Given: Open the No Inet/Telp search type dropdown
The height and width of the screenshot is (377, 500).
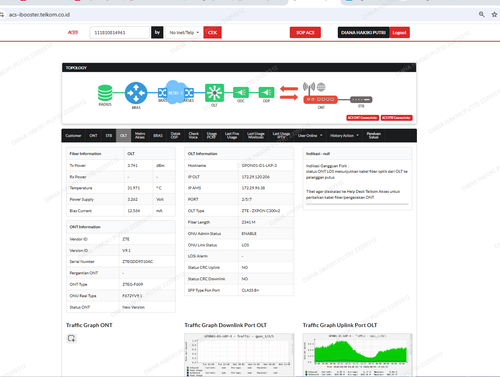Looking at the screenshot, I should (x=184, y=33).
